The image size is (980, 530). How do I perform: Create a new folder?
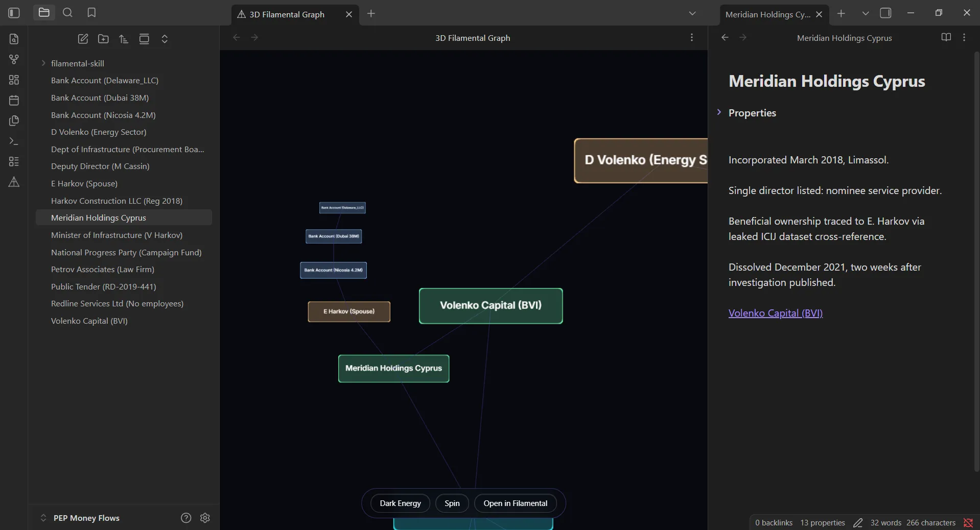point(103,39)
